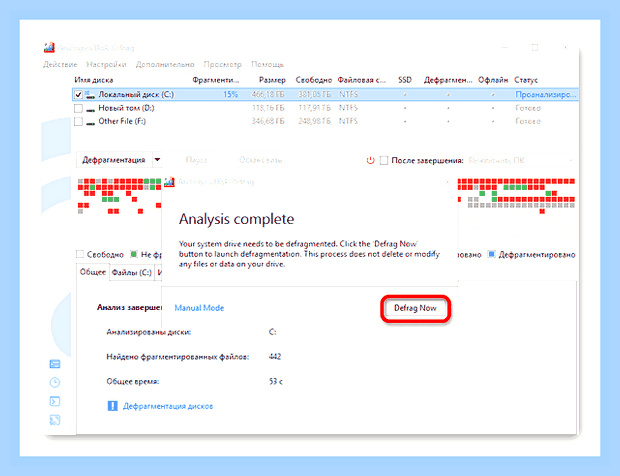This screenshot has height=476, width=620.
Task: Click the Анализированы диски label
Action: pyautogui.click(x=149, y=332)
